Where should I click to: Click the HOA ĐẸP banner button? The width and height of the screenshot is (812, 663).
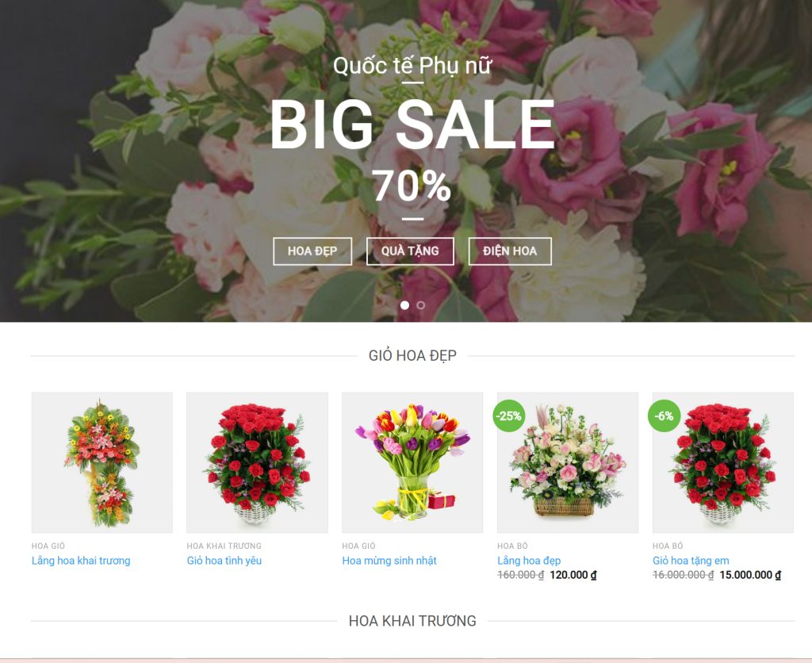(x=312, y=251)
